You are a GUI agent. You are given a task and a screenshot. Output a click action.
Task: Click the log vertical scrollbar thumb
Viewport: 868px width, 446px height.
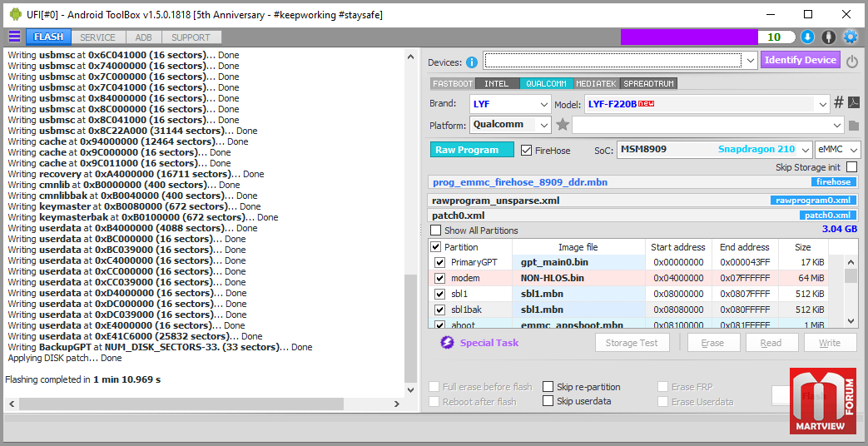point(410,327)
